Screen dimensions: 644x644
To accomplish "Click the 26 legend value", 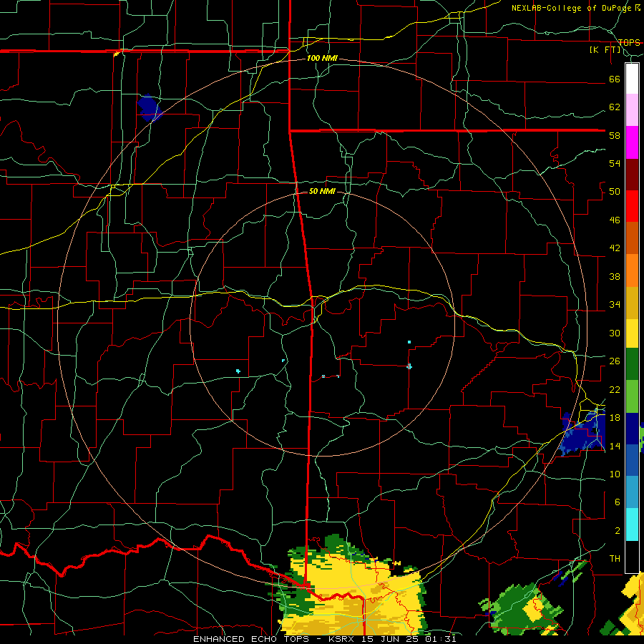I will tap(615, 361).
